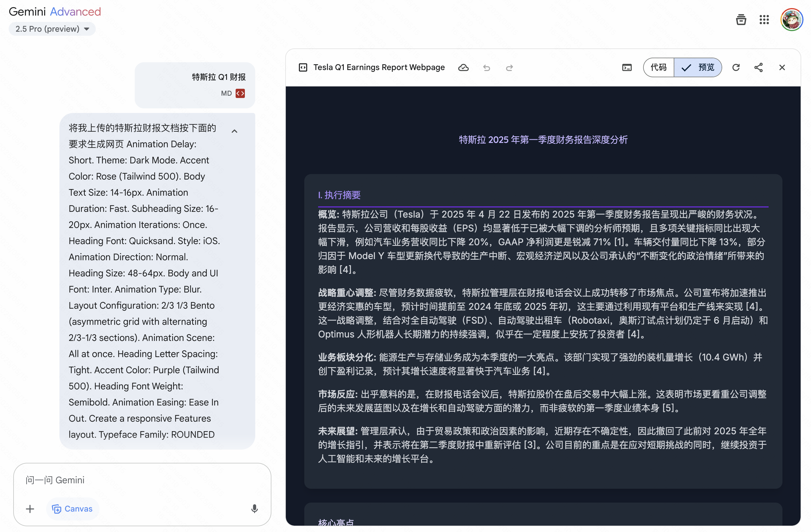Viewport: 811px width, 532px height.
Task: Switch to the 预览 tab
Action: (x=698, y=67)
